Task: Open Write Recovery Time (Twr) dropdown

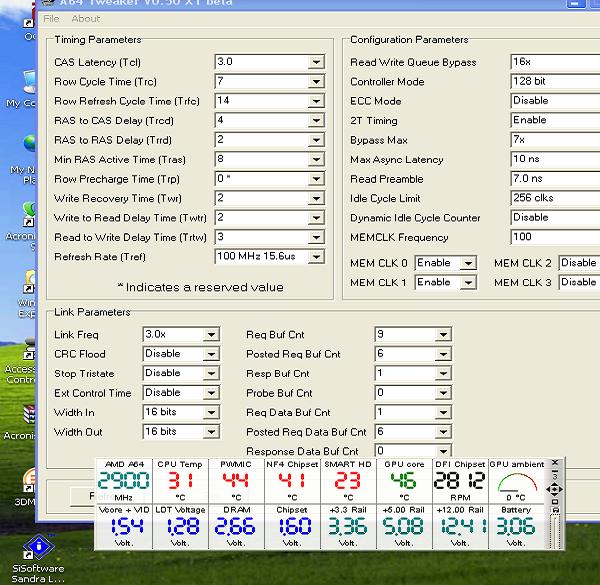Action: [x=316, y=198]
